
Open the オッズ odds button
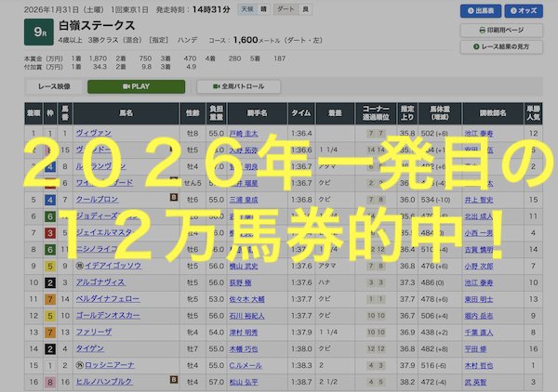524,10
